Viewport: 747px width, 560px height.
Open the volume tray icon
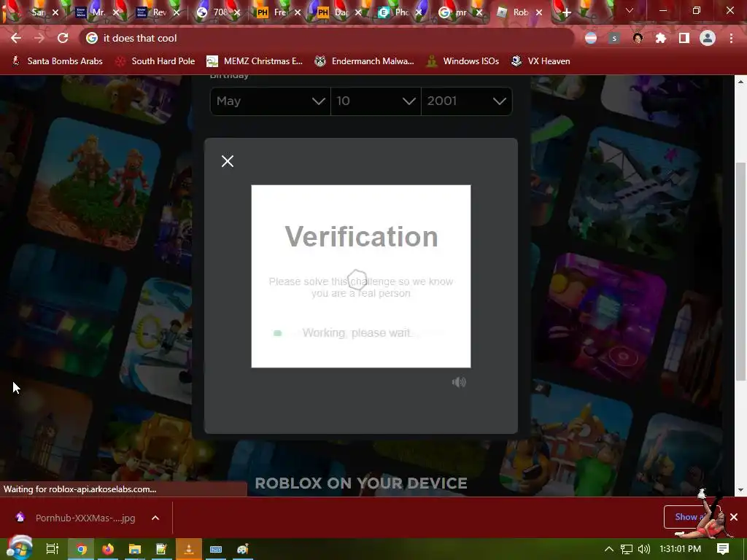[x=643, y=549]
